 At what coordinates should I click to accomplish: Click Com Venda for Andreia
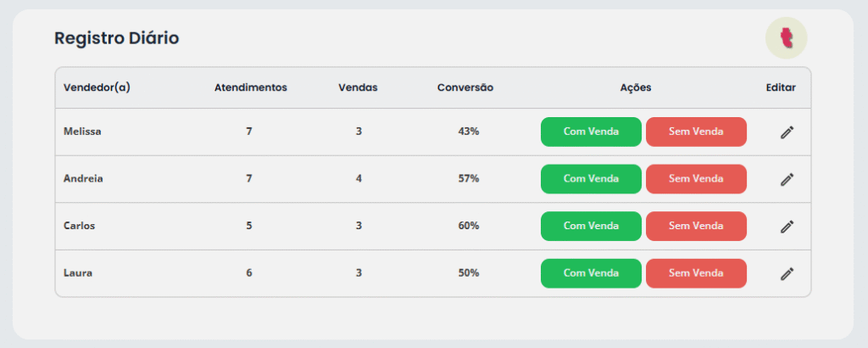click(x=591, y=179)
